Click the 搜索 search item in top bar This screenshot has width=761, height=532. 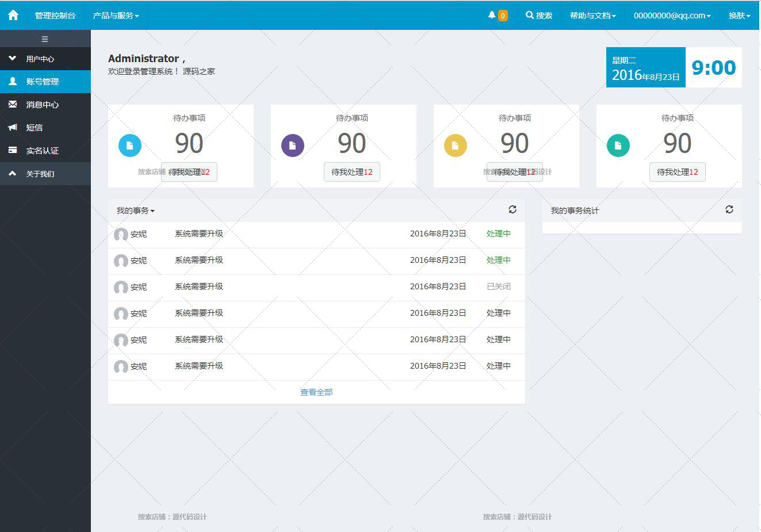coord(539,16)
